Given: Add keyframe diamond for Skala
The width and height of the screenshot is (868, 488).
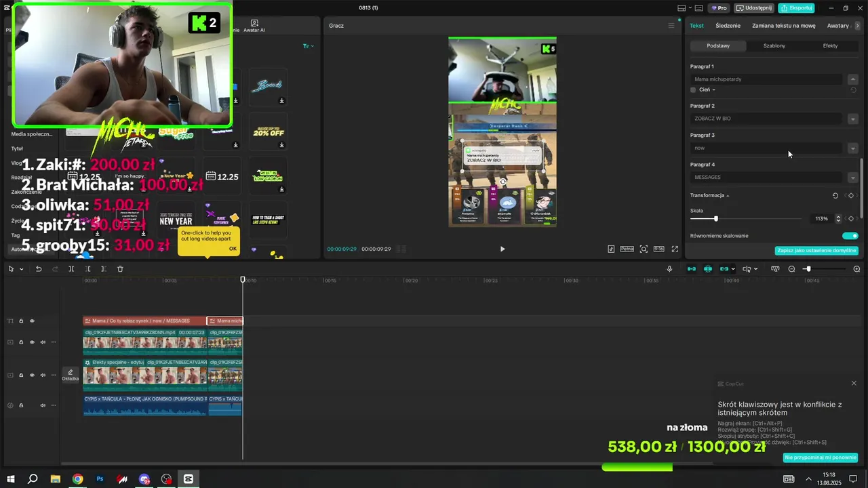Looking at the screenshot, I should tap(851, 218).
